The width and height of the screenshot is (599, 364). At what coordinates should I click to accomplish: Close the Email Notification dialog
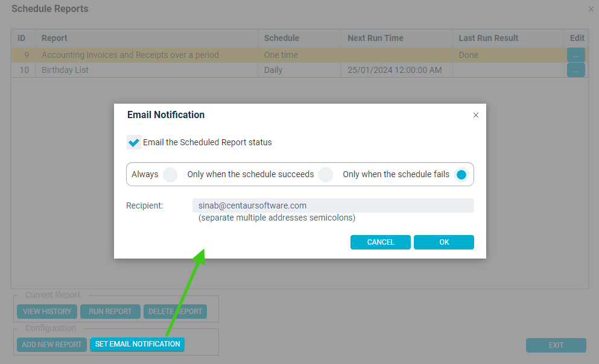click(x=475, y=115)
